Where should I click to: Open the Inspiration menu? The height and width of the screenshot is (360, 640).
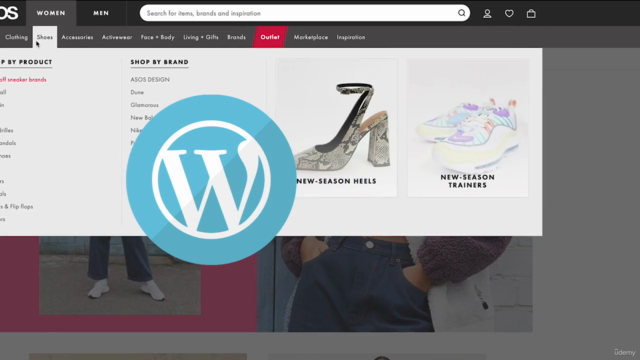tap(351, 37)
